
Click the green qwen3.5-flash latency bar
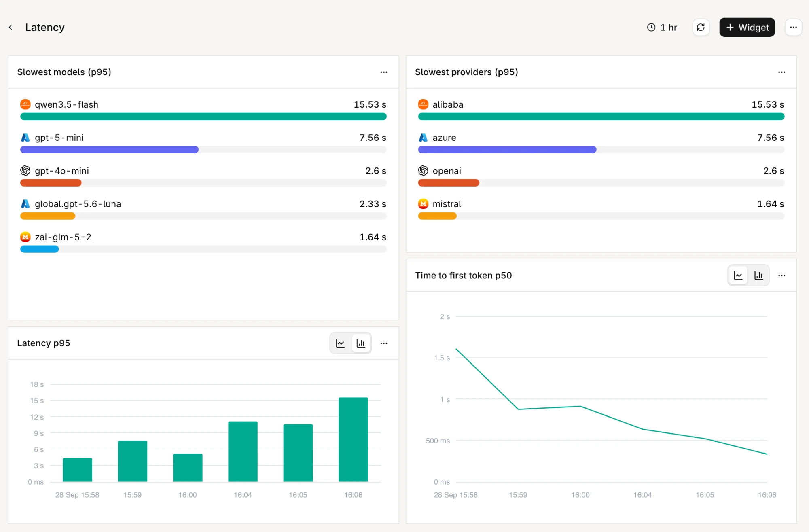click(x=203, y=117)
